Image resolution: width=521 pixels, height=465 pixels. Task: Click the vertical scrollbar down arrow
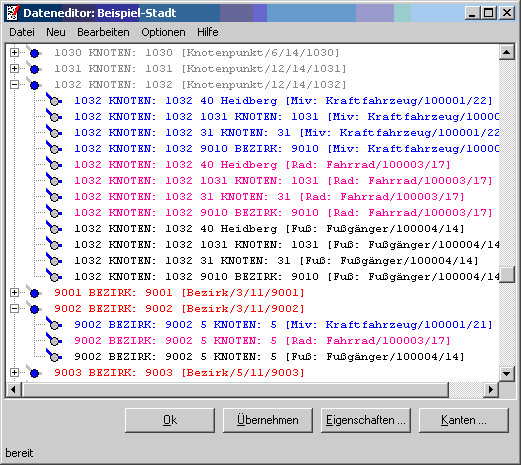507,373
